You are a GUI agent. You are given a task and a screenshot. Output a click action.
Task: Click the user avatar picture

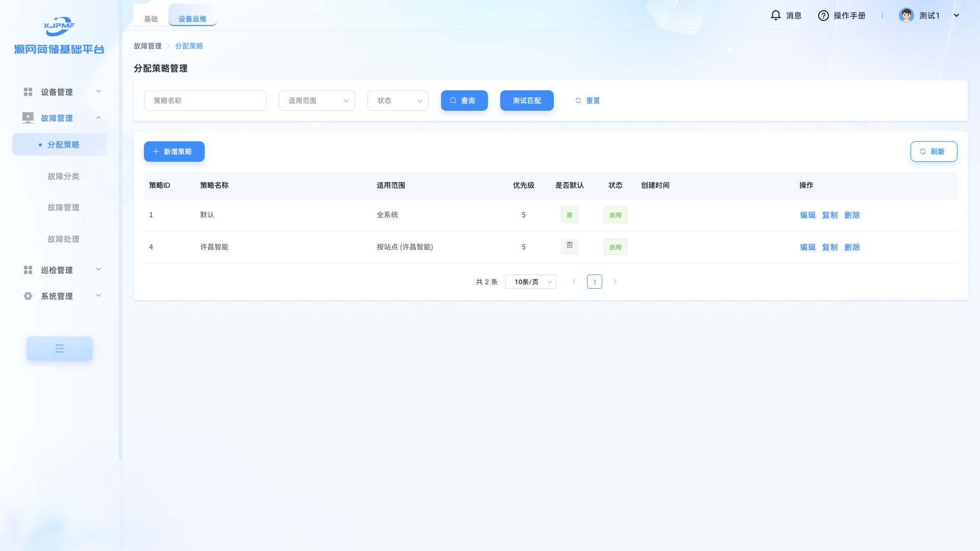906,15
